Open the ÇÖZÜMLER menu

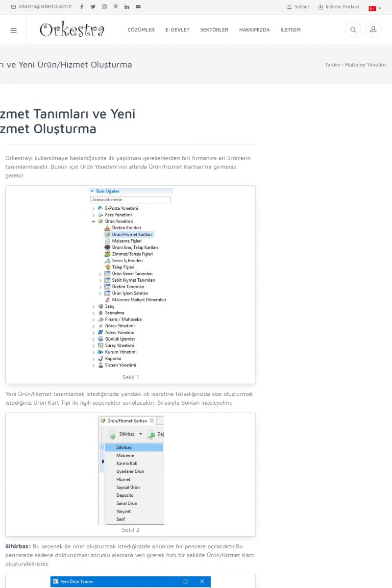click(x=141, y=30)
